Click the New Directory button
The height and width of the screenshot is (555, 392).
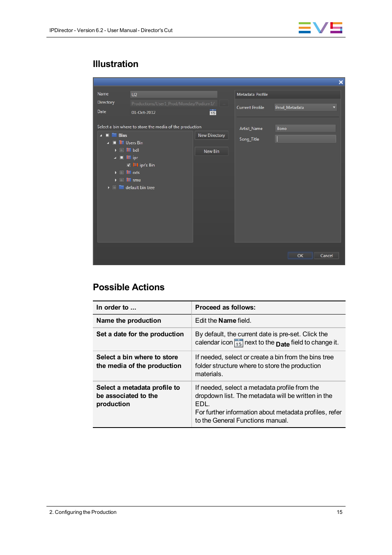(211, 135)
